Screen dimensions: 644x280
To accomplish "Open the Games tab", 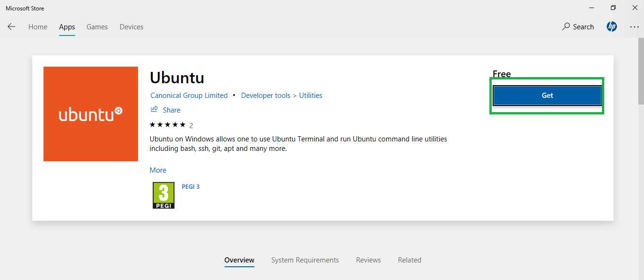I will pyautogui.click(x=97, y=27).
